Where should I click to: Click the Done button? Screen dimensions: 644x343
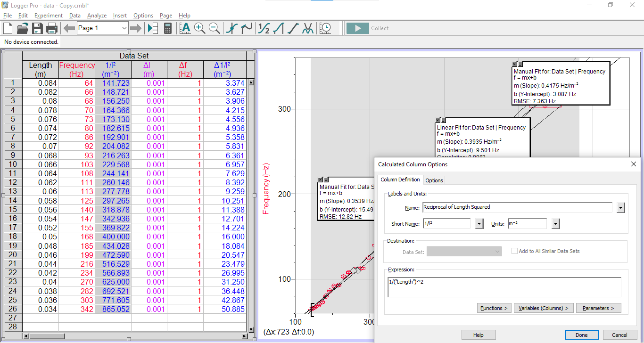coord(582,335)
